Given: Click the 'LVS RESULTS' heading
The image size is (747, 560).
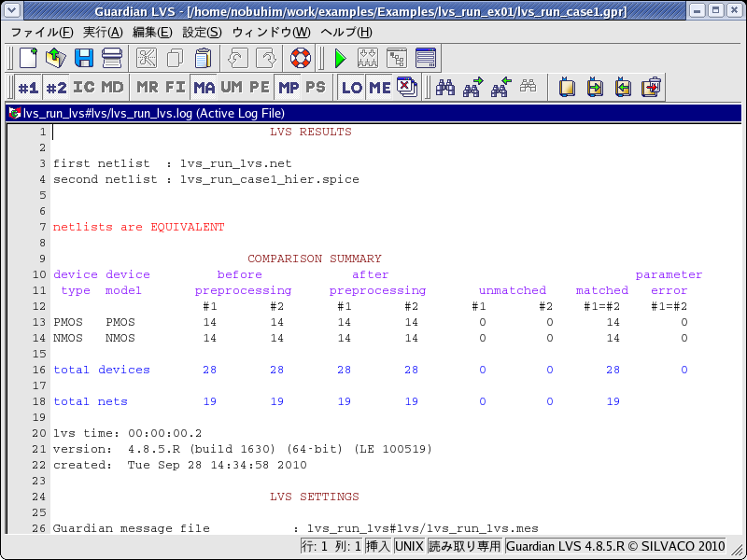Looking at the screenshot, I should pyautogui.click(x=311, y=132).
